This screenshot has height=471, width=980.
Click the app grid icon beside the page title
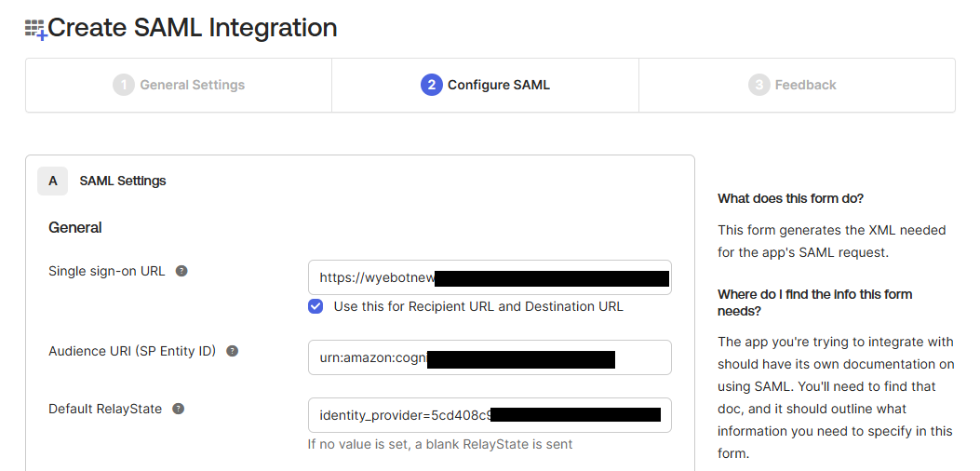35,29
